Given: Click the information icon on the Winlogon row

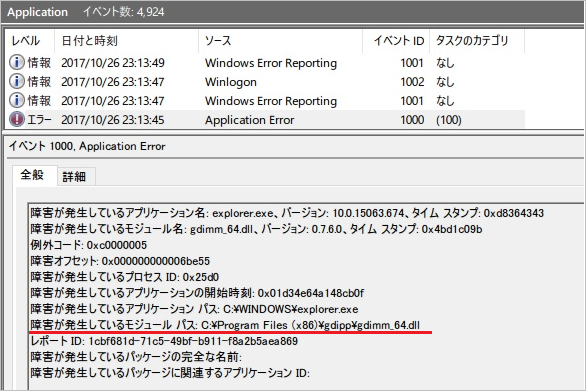Looking at the screenshot, I should [x=17, y=81].
